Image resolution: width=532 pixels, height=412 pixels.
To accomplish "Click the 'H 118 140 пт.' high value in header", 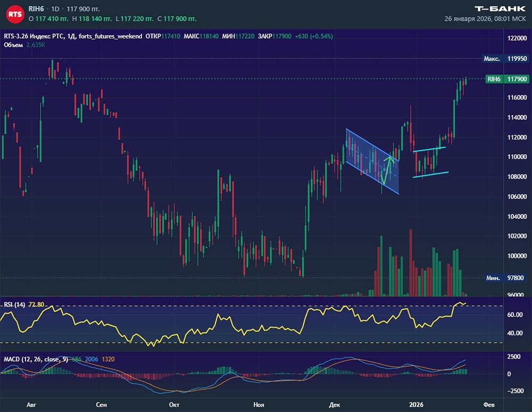I will (92, 19).
